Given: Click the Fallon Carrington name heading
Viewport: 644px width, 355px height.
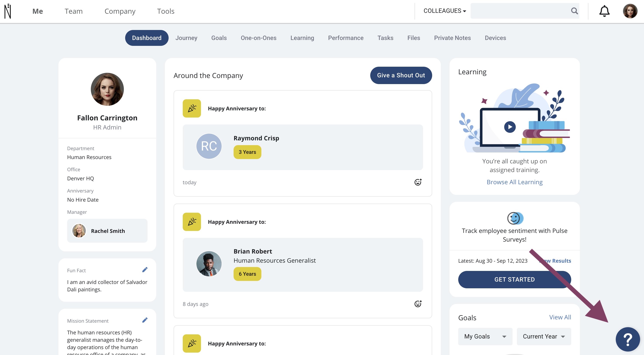Looking at the screenshot, I should click(107, 118).
